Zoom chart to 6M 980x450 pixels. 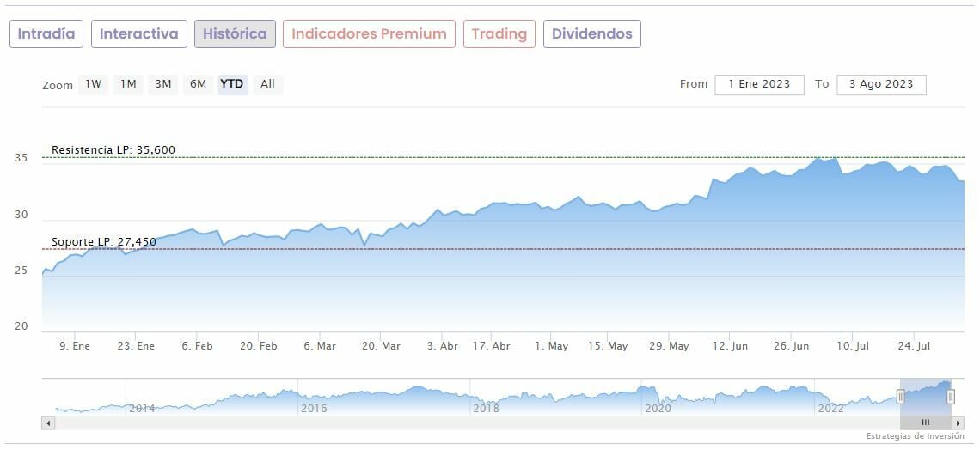tap(199, 84)
